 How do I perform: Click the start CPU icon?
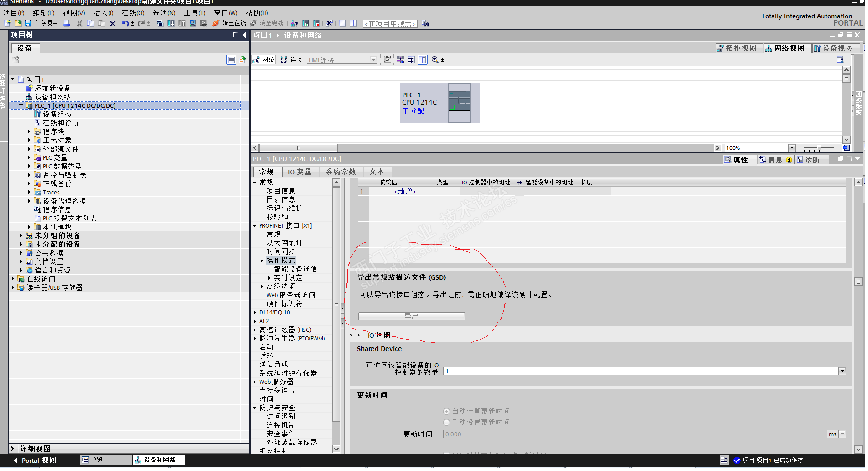305,23
